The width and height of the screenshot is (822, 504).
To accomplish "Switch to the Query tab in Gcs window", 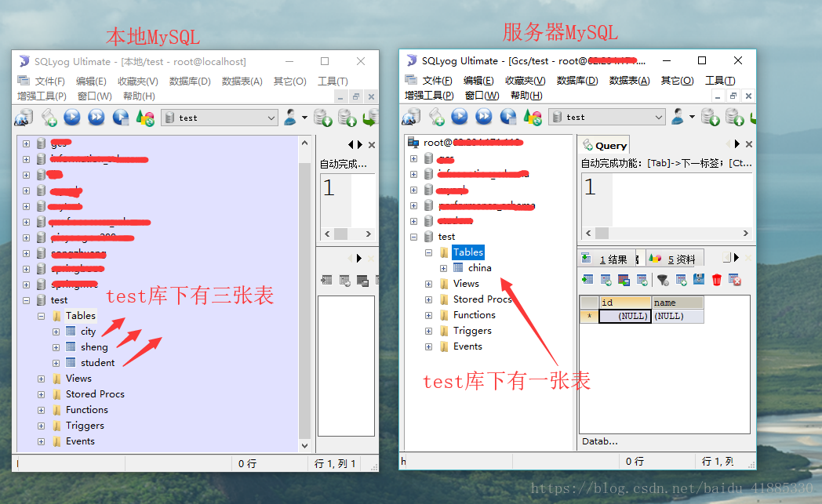I will pyautogui.click(x=605, y=146).
